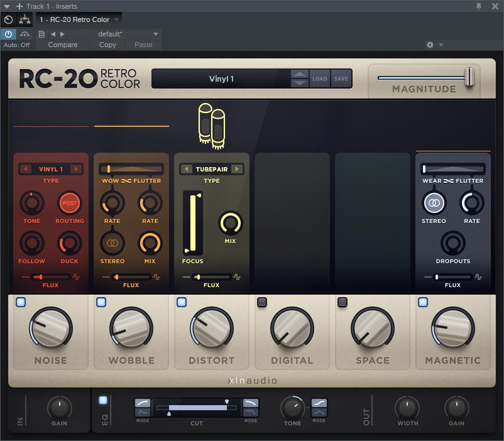Image resolution: width=504 pixels, height=441 pixels.
Task: Expand the arrow next to gear
Action: coord(441,45)
